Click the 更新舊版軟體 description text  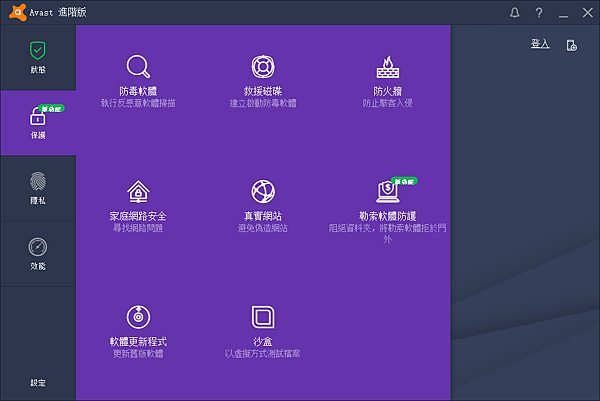(138, 354)
